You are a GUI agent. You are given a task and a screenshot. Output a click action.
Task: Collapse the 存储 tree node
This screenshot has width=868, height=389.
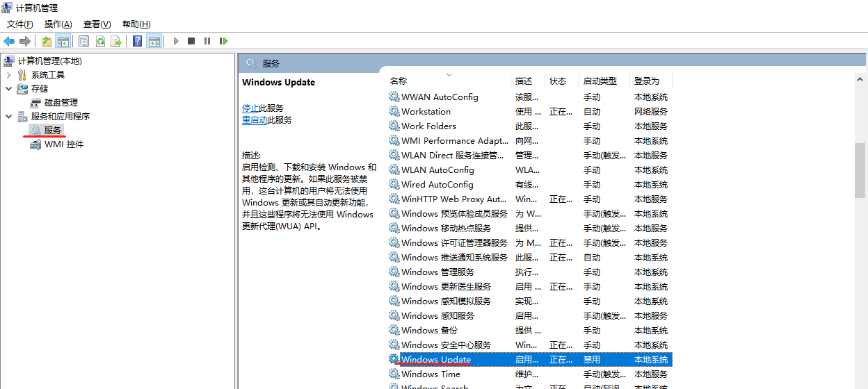coord(8,88)
